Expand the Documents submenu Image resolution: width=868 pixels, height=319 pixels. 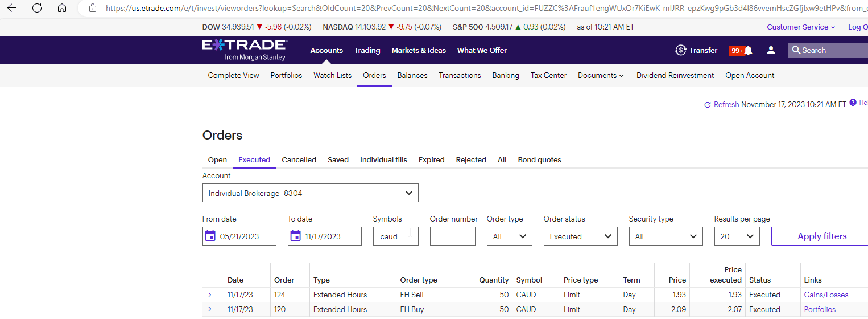[x=601, y=75]
